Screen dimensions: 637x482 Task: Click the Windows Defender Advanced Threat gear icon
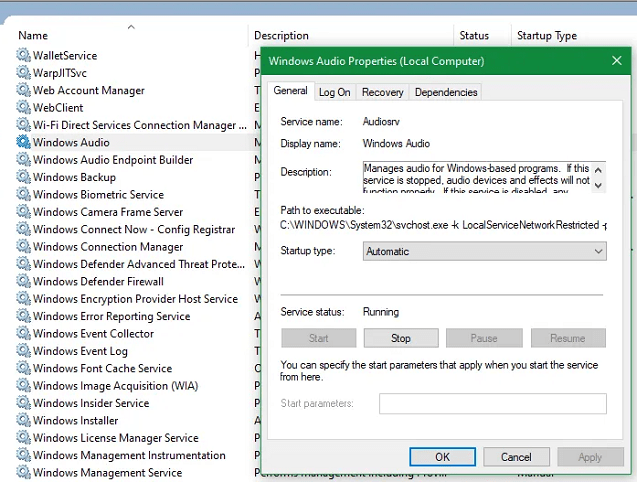23,264
